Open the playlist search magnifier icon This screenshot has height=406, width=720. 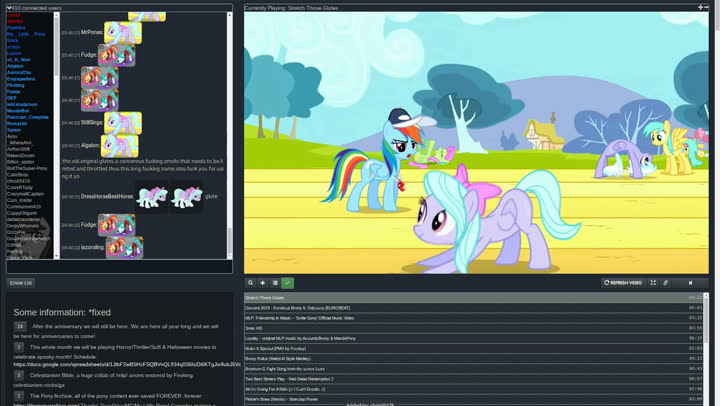(250, 283)
